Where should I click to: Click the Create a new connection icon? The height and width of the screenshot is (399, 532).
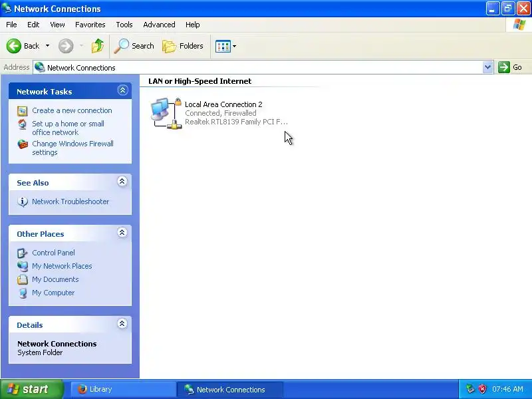(x=23, y=110)
